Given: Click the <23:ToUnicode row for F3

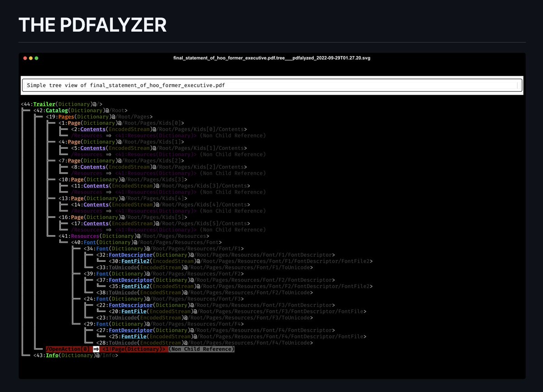Looking at the screenshot, I should tap(205, 318).
